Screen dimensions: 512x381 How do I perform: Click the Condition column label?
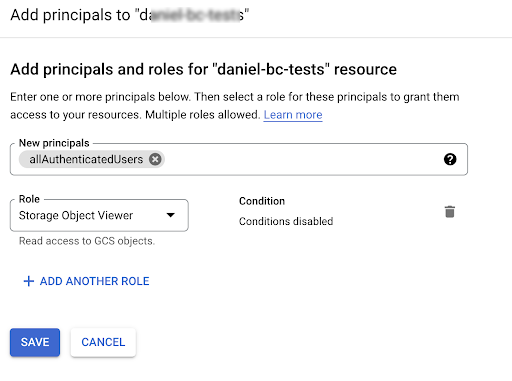coord(262,201)
